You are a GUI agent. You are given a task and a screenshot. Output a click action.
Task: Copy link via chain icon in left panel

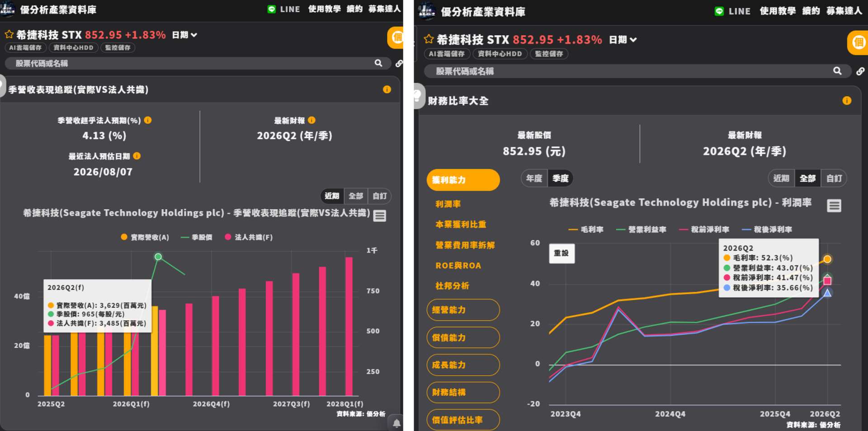(399, 63)
